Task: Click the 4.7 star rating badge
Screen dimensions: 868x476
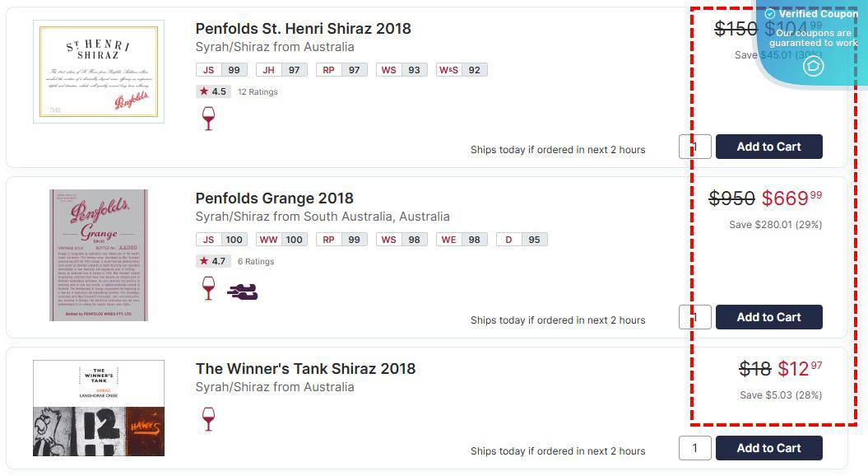Action: pyautogui.click(x=213, y=261)
